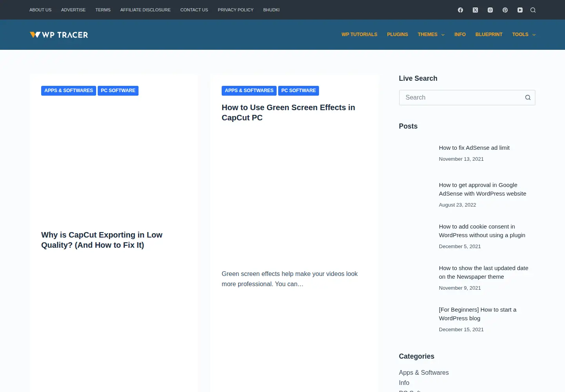Submit the Live Search magnifier button
The height and width of the screenshot is (392, 565).
pyautogui.click(x=528, y=98)
